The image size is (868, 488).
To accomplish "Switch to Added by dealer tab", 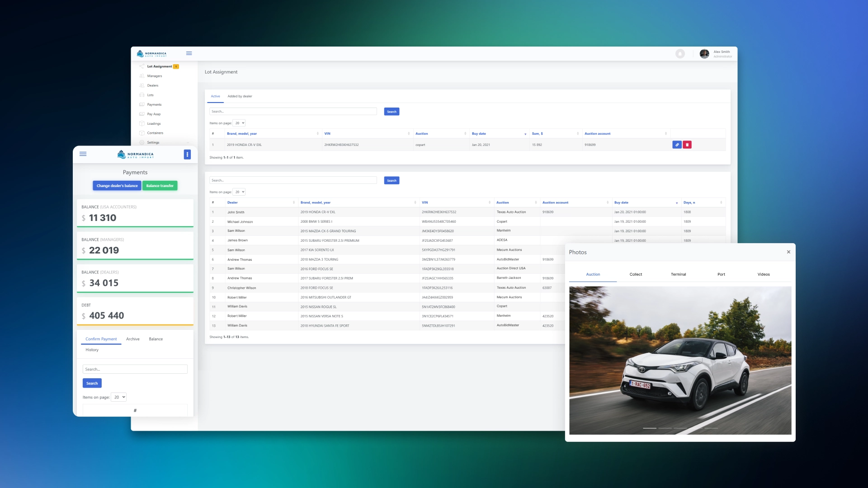I will click(240, 96).
